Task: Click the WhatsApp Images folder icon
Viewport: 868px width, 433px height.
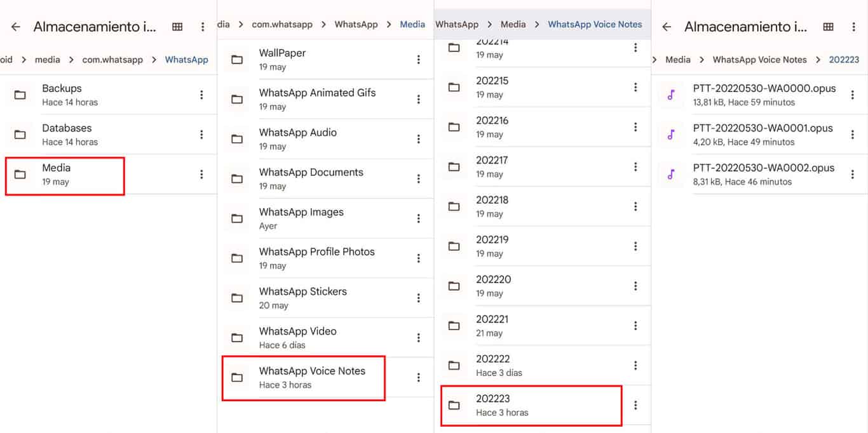Action: point(237,218)
